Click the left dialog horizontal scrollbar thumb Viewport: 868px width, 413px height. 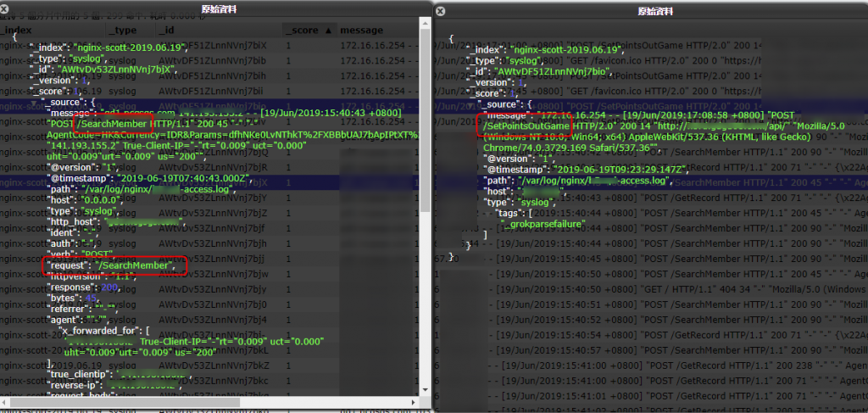click(125, 402)
